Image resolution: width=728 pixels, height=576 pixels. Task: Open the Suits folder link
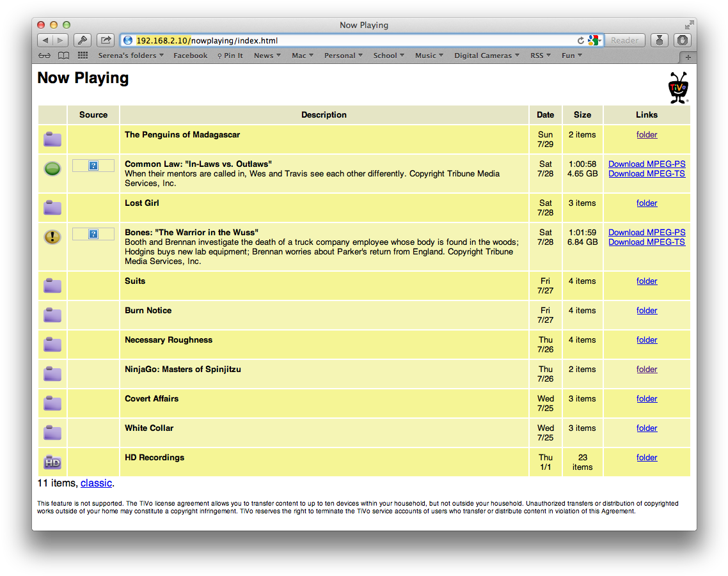click(646, 281)
